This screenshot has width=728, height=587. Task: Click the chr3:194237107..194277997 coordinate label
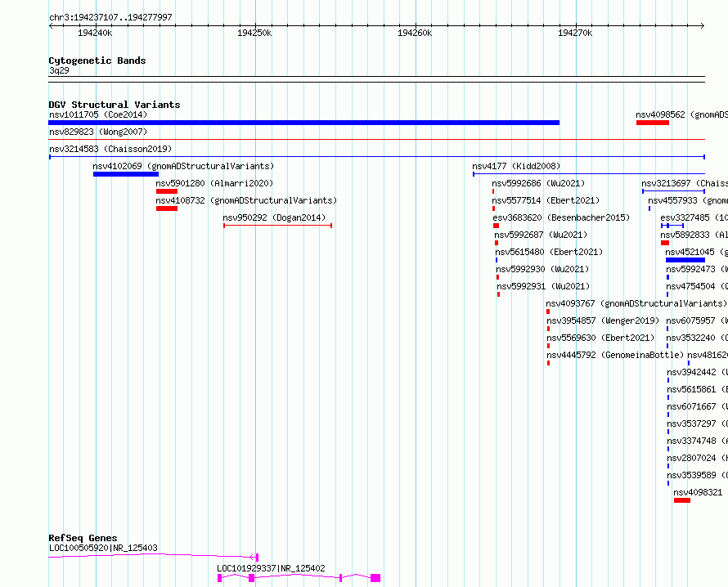pyautogui.click(x=110, y=17)
